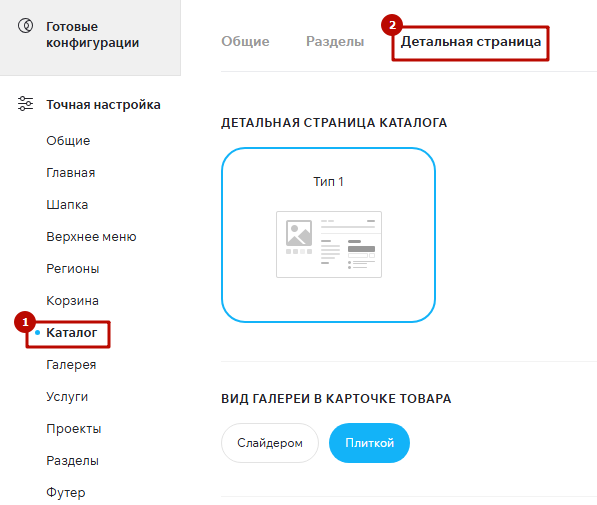Viewport: 597px width, 505px height.
Task: Choose Плиткой gallery view
Action: 369,443
